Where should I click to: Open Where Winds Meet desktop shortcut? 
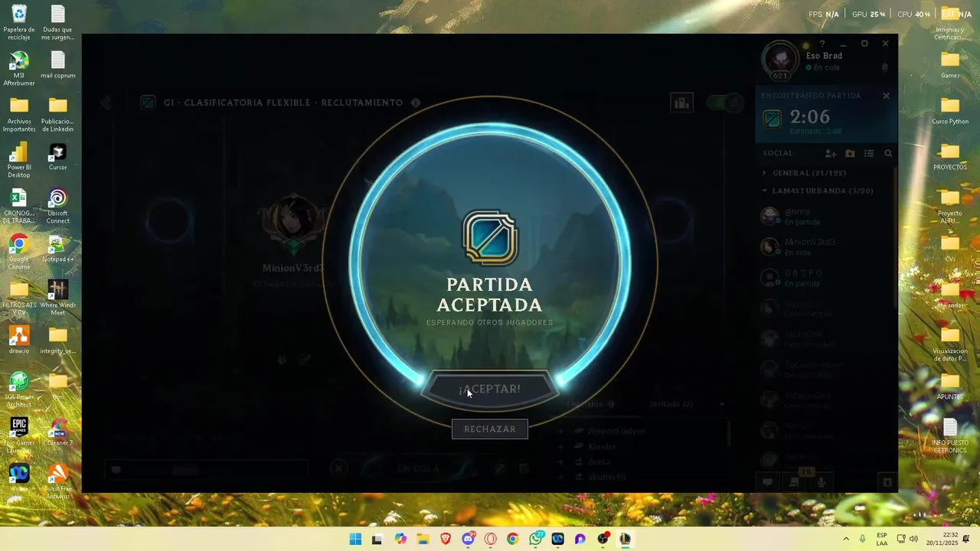[57, 298]
